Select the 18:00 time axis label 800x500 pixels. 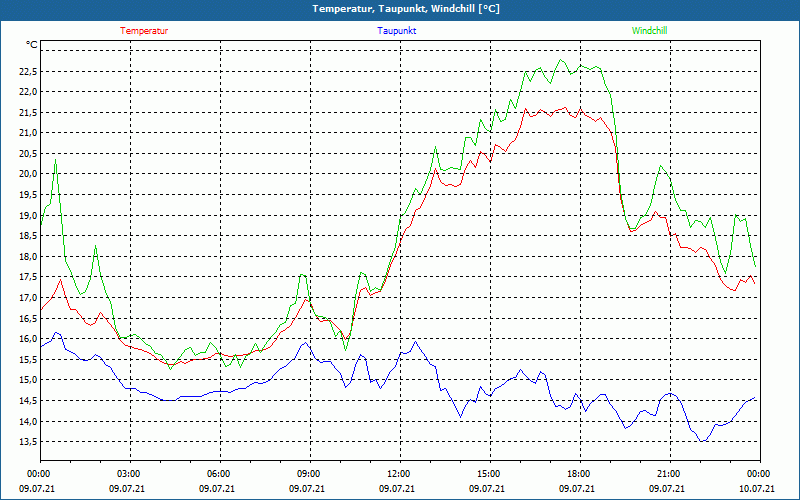(x=578, y=474)
